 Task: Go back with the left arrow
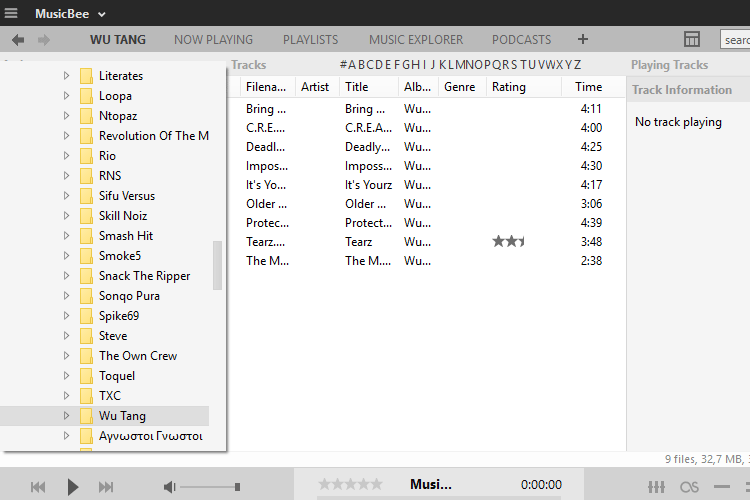point(18,40)
